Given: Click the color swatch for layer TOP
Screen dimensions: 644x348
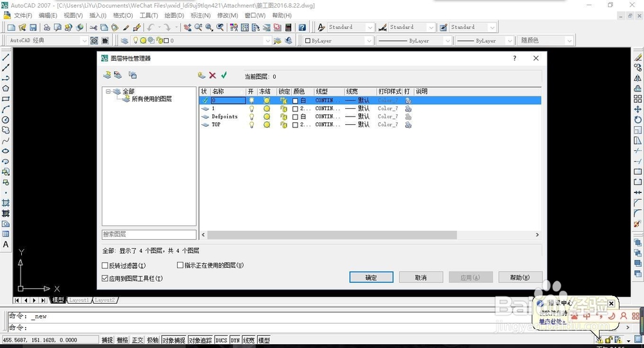Looking at the screenshot, I should click(x=295, y=125).
